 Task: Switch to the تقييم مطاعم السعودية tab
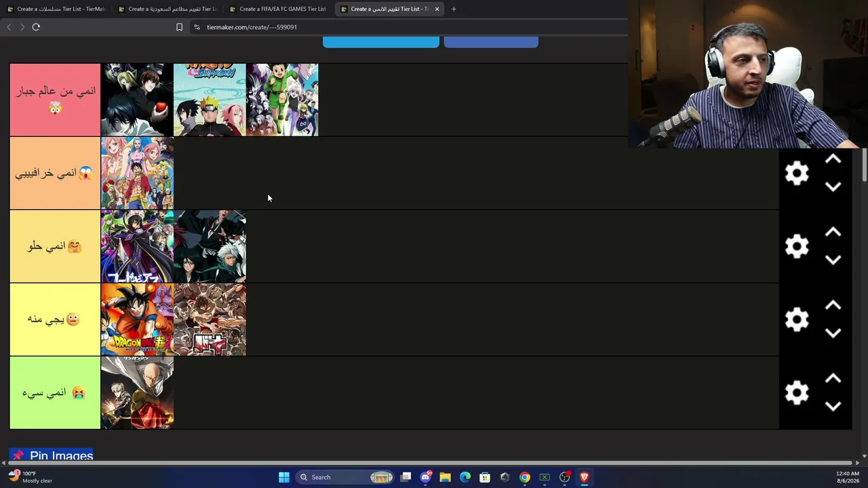pos(167,9)
